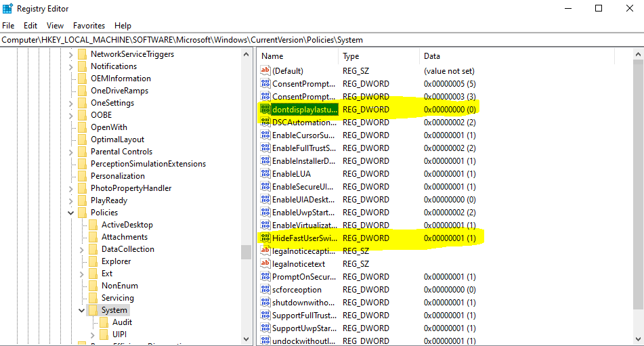Expand the Notifications key

pyautogui.click(x=70, y=66)
